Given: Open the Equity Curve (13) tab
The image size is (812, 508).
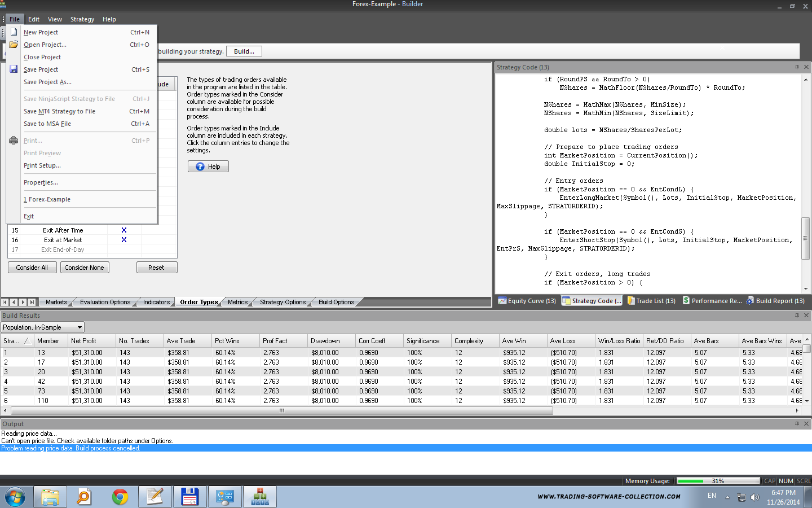Looking at the screenshot, I should coord(527,301).
